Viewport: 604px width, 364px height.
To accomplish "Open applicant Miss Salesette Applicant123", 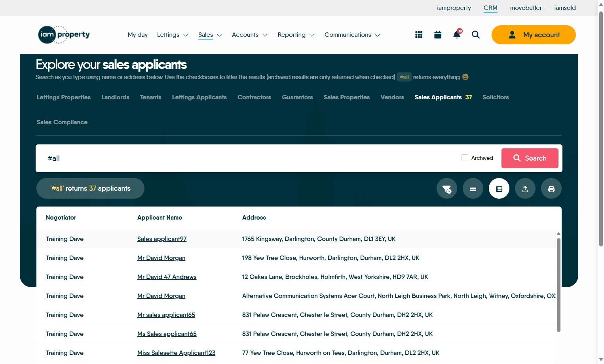I will (x=176, y=353).
